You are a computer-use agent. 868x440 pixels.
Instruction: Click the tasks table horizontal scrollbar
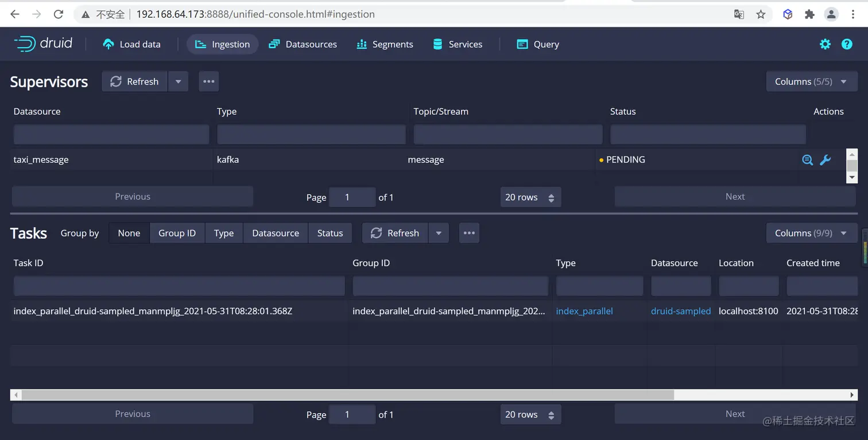348,395
